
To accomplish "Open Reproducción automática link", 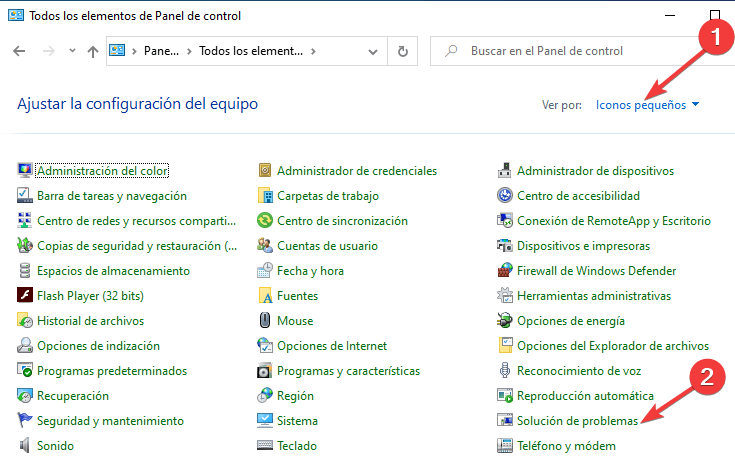I will [585, 396].
